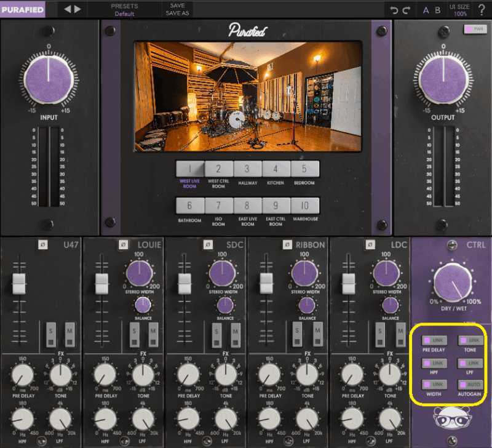Invert phase on the U47 channel
The width and height of the screenshot is (492, 448).
pos(42,244)
